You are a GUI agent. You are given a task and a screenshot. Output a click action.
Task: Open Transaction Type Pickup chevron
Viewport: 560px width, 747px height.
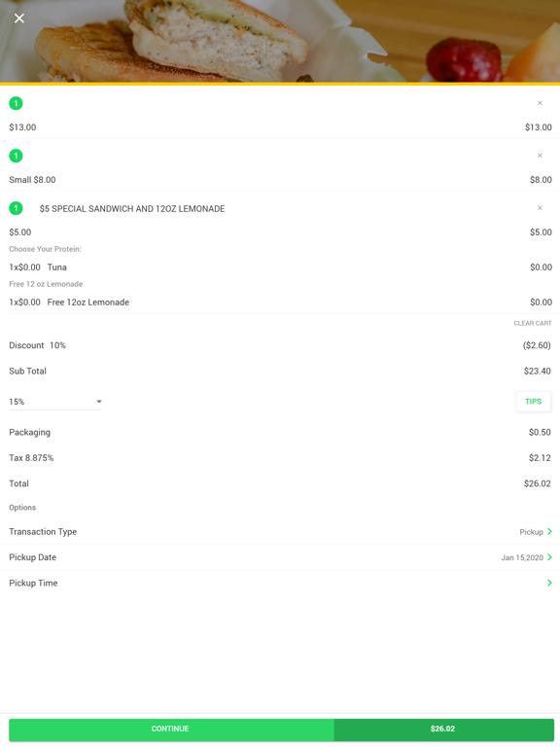[x=549, y=531]
